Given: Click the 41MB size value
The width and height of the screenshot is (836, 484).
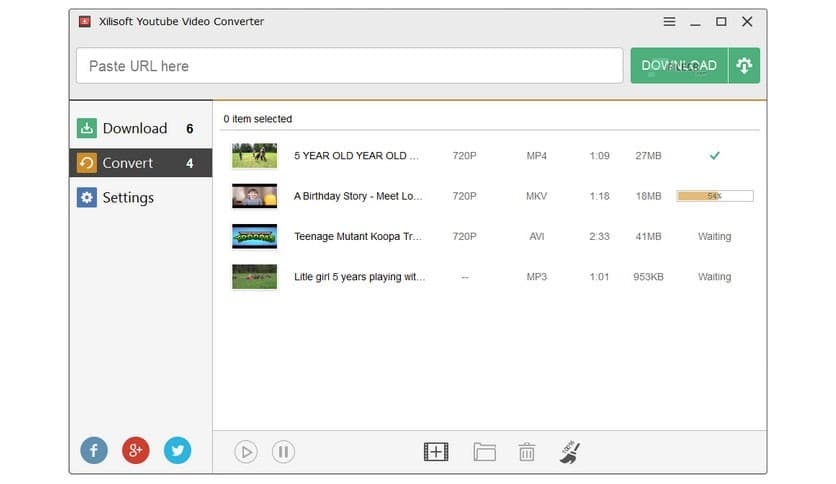Looking at the screenshot, I should 648,236.
